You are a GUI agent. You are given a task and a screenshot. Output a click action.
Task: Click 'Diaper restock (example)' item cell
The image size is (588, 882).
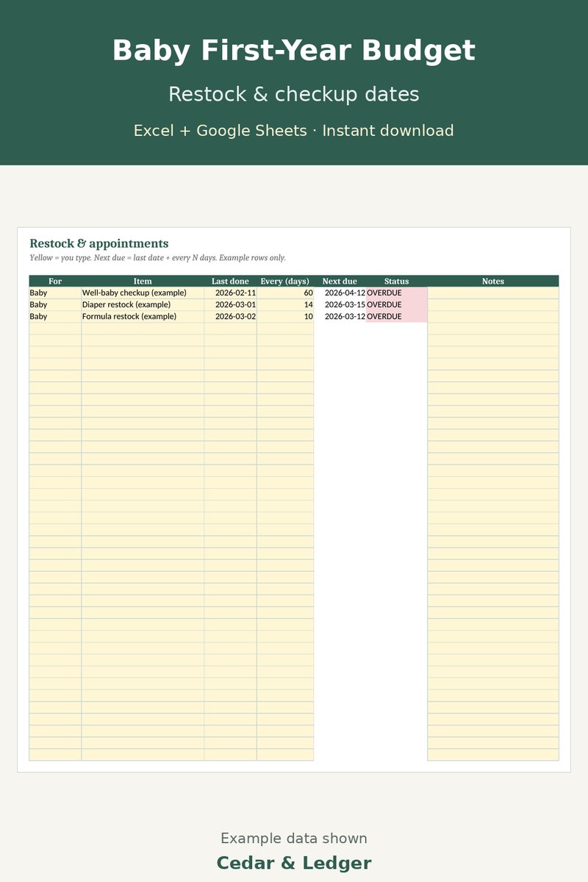tap(143, 304)
